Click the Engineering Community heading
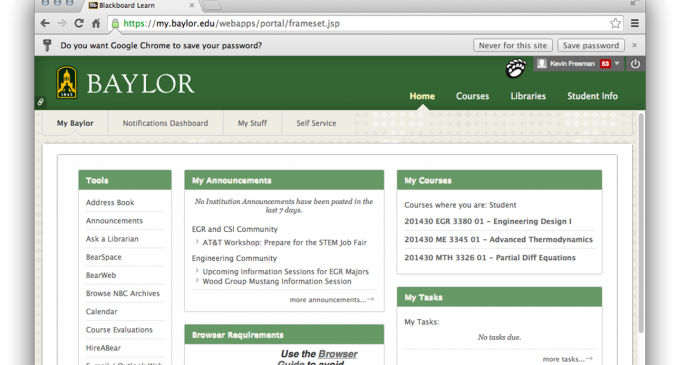This screenshot has height=365, width=680. (234, 258)
